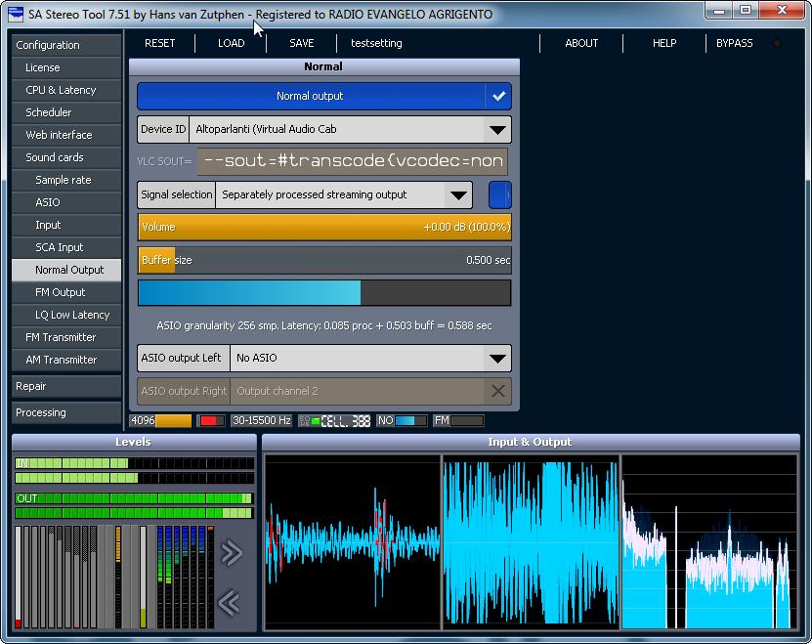
Task: Click the RESET button
Action: click(159, 44)
